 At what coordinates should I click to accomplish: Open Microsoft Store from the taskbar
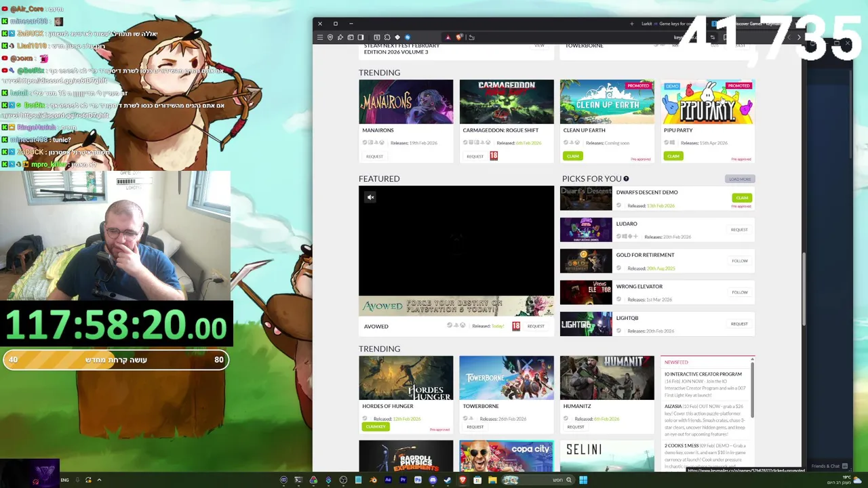pos(477,480)
